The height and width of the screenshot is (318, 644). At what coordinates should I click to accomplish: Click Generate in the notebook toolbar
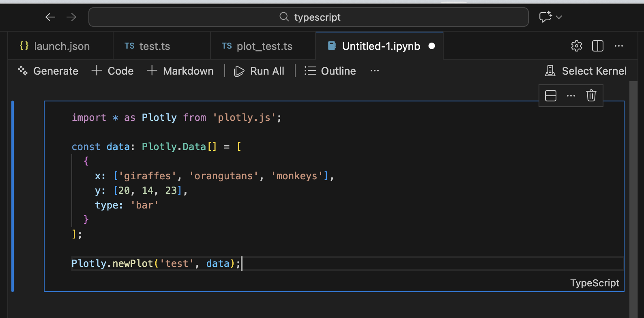[48, 71]
